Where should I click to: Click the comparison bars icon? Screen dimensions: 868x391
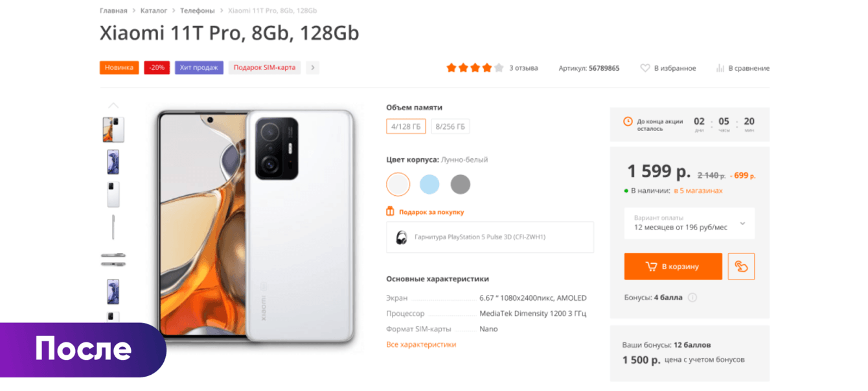(x=720, y=68)
